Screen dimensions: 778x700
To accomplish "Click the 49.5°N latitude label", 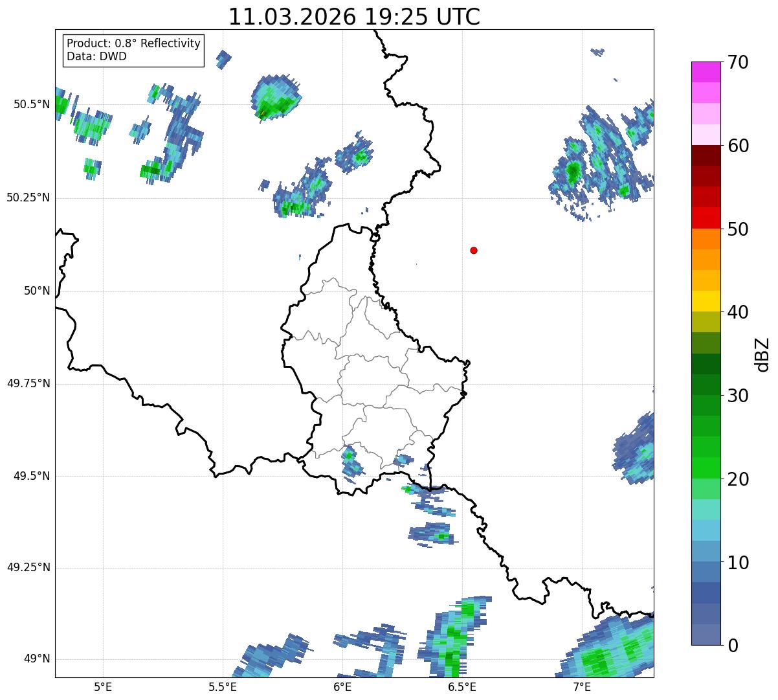I will click(32, 476).
